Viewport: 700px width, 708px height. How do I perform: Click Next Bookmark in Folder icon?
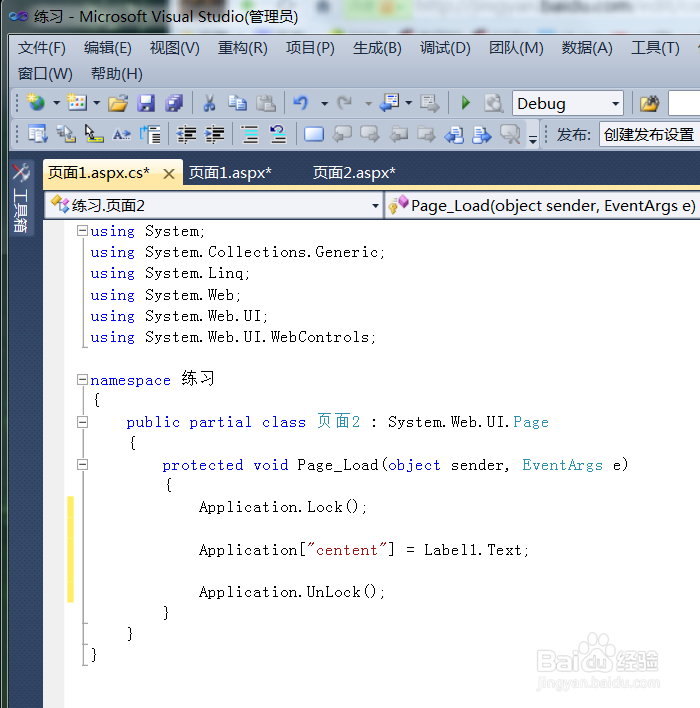[426, 134]
